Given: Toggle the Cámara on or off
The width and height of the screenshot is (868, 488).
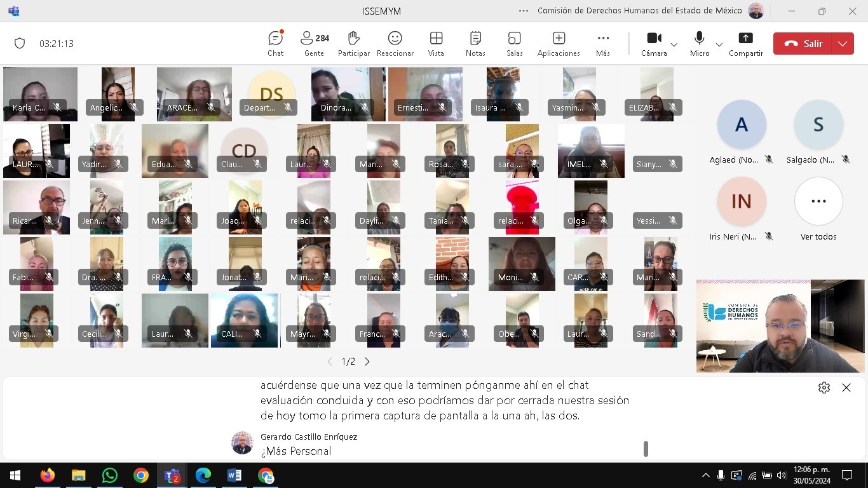Looking at the screenshot, I should [654, 44].
